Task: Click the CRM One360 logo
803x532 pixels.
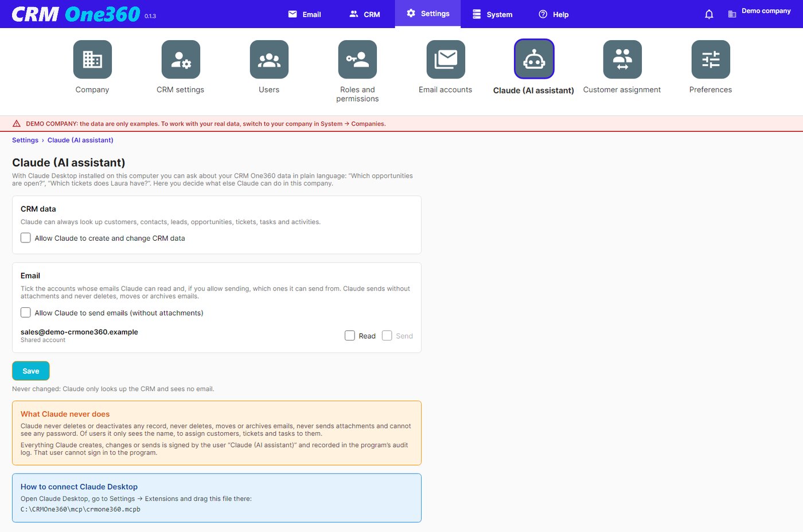Action: [x=76, y=14]
